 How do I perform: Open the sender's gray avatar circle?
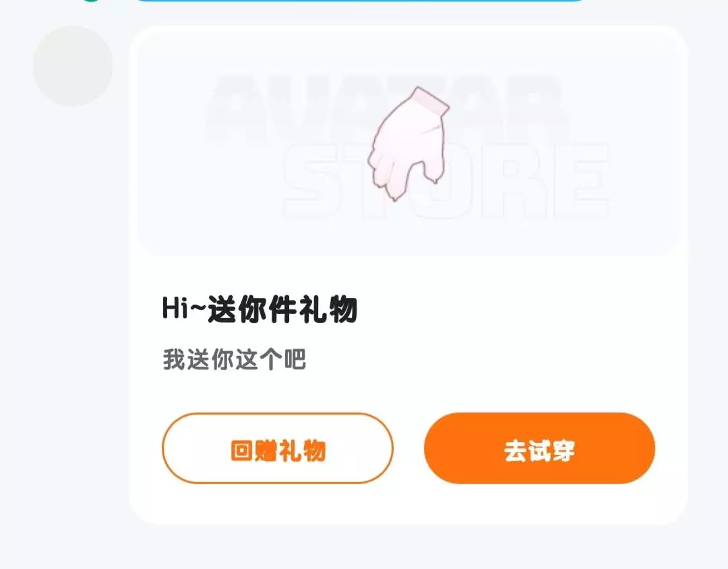[73, 66]
